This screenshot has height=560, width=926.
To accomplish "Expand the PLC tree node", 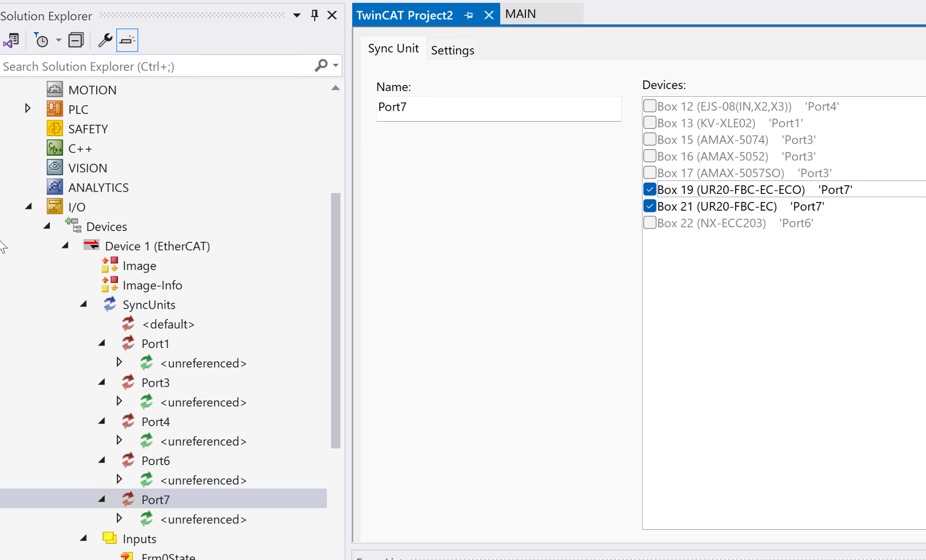I will (28, 109).
